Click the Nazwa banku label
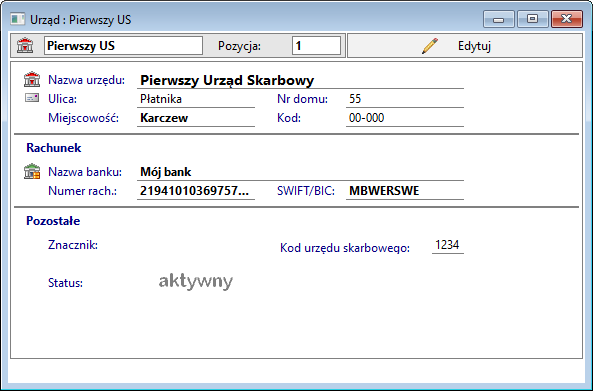The height and width of the screenshot is (391, 593). click(85, 172)
